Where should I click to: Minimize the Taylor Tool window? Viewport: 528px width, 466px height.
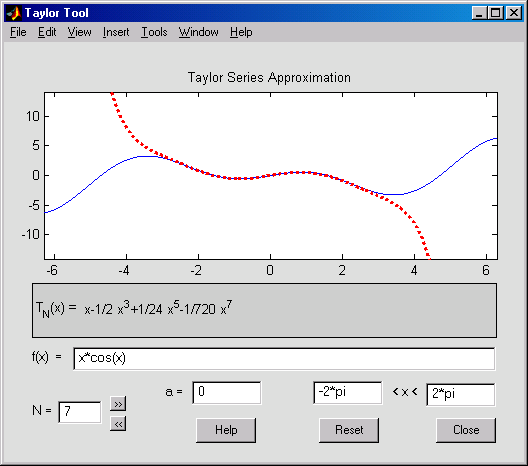tap(479, 13)
